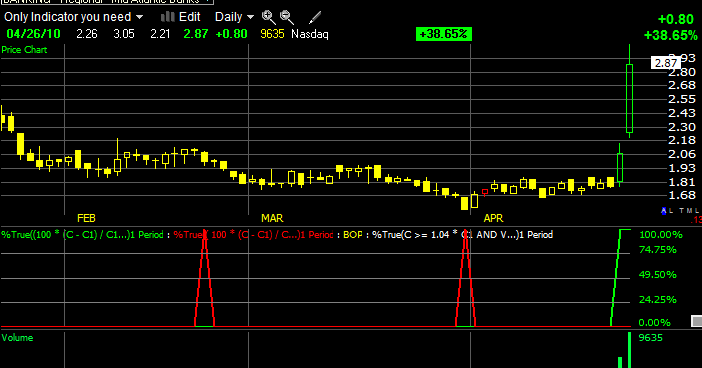Toggle the L letter between A and T
Viewport: 702px width, 368px height.
[671, 210]
